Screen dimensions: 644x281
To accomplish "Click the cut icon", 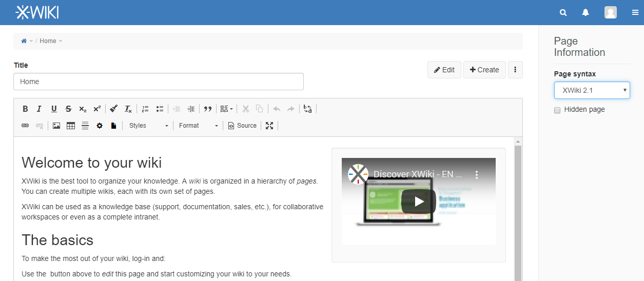I will click(x=245, y=109).
